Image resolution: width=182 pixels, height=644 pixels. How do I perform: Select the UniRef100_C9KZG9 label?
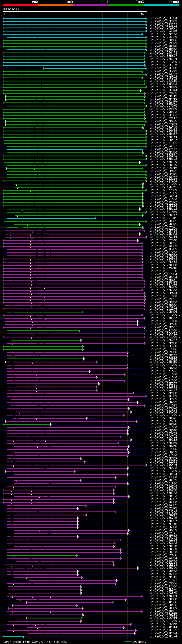tap(163, 530)
